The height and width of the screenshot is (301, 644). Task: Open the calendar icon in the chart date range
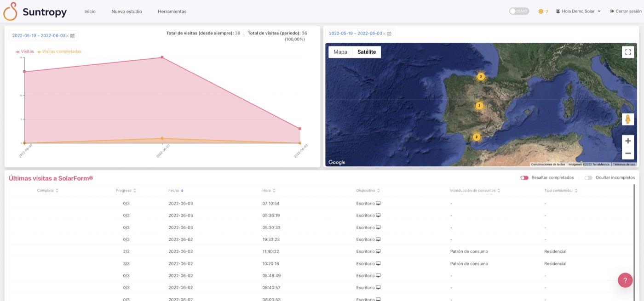click(72, 35)
